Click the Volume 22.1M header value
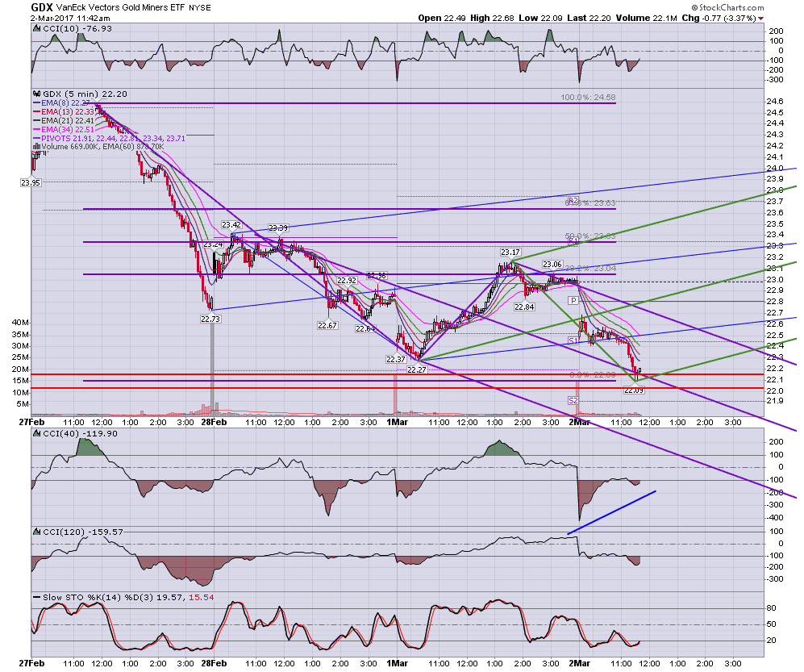This screenshot has height=672, width=804. point(646,18)
